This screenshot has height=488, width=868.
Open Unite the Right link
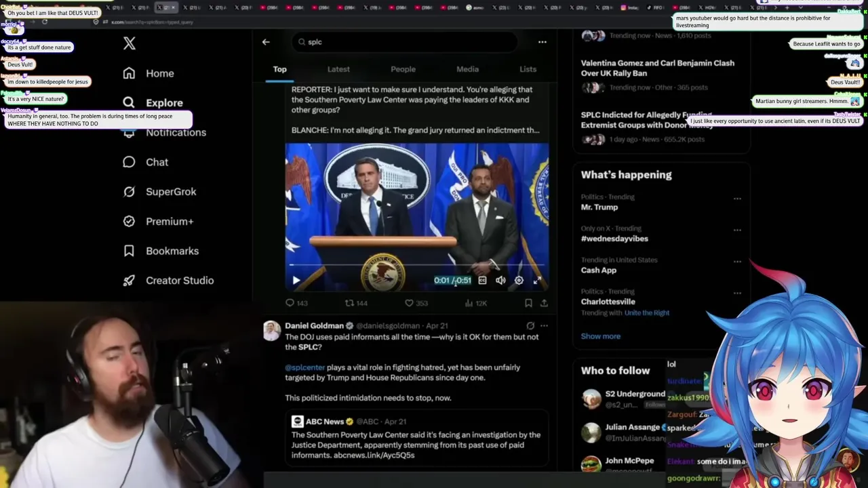(x=646, y=312)
